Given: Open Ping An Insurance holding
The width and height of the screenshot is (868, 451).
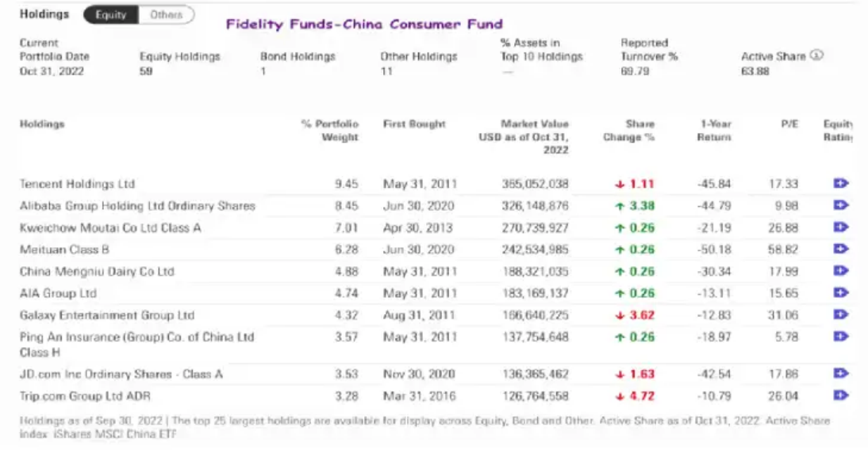Looking at the screenshot, I should pos(136,337).
